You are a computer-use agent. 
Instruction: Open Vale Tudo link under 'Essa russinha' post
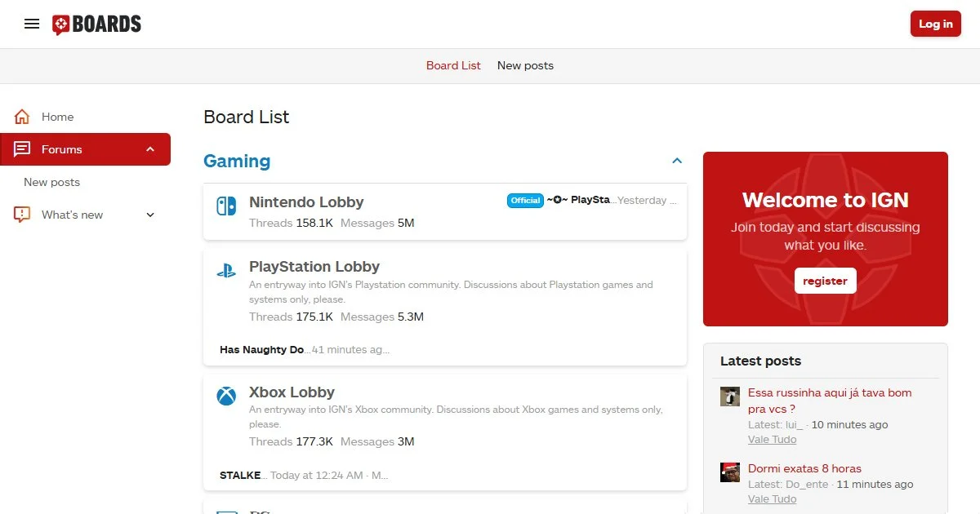click(x=772, y=440)
